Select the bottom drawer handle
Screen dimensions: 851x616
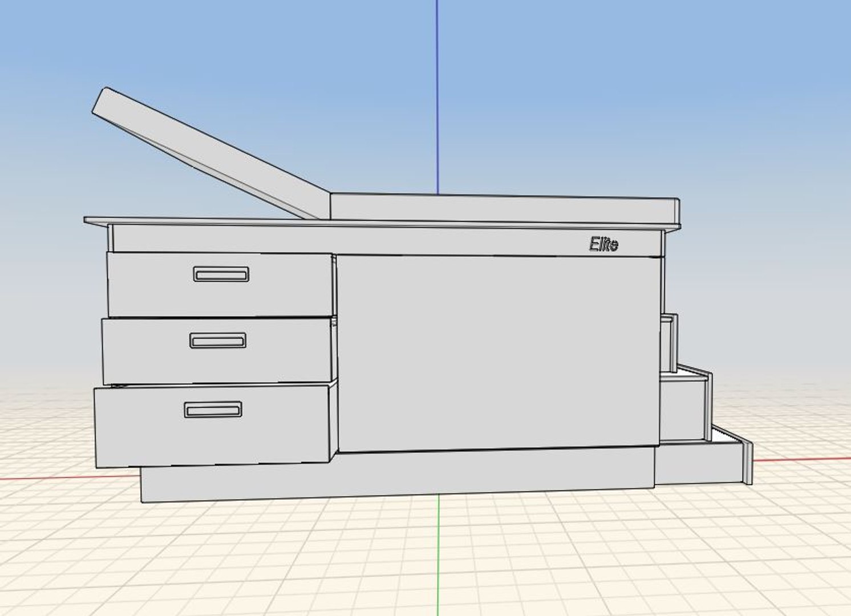pos(213,410)
